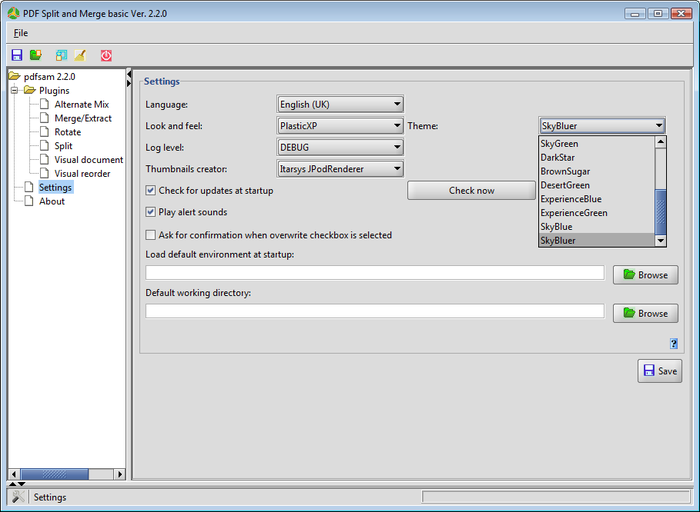Open the Language dropdown

(340, 104)
